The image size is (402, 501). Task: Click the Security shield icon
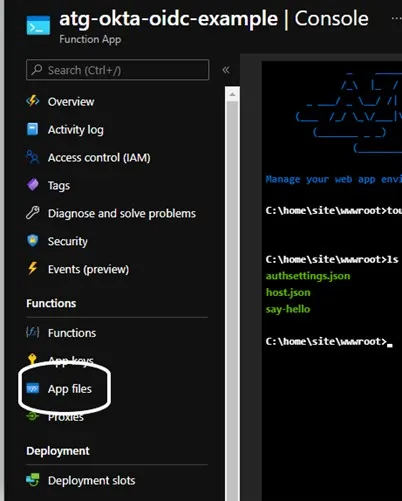click(33, 241)
